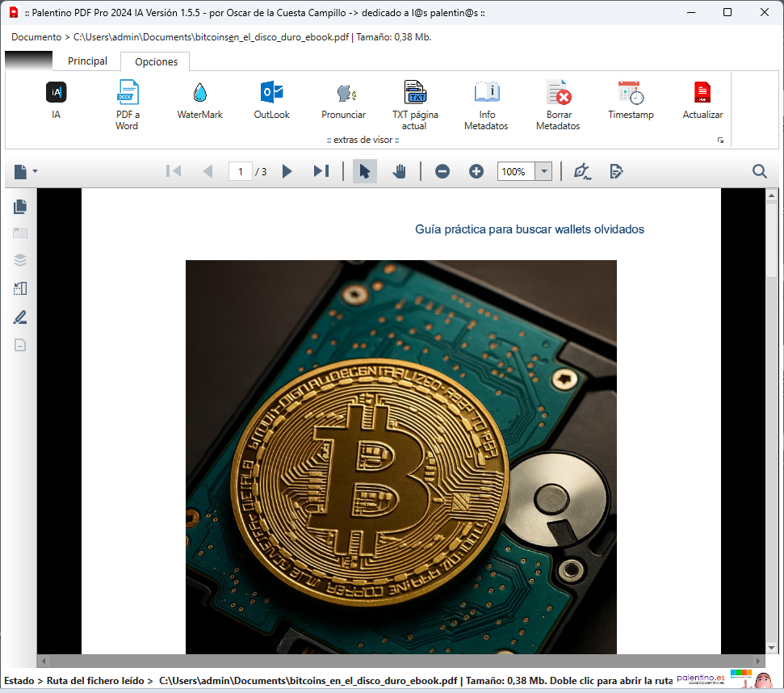Activate the arrow selection tool

pos(365,171)
